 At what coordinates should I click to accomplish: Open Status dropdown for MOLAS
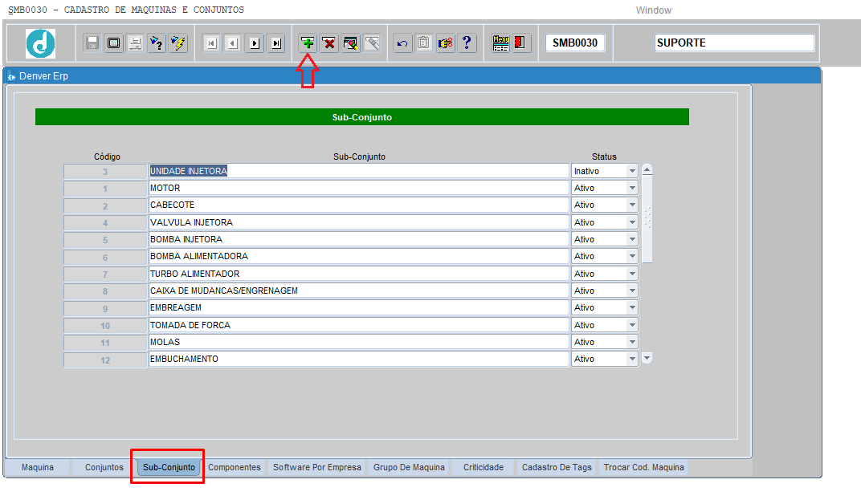632,342
